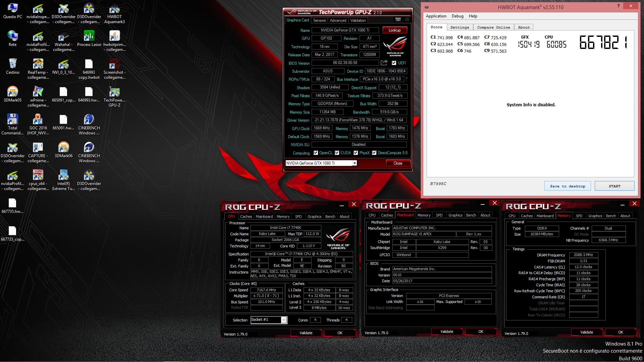This screenshot has width=644, height=362.
Task: Toggle the PhysX checkbox in GPU-Z
Action: click(356, 153)
